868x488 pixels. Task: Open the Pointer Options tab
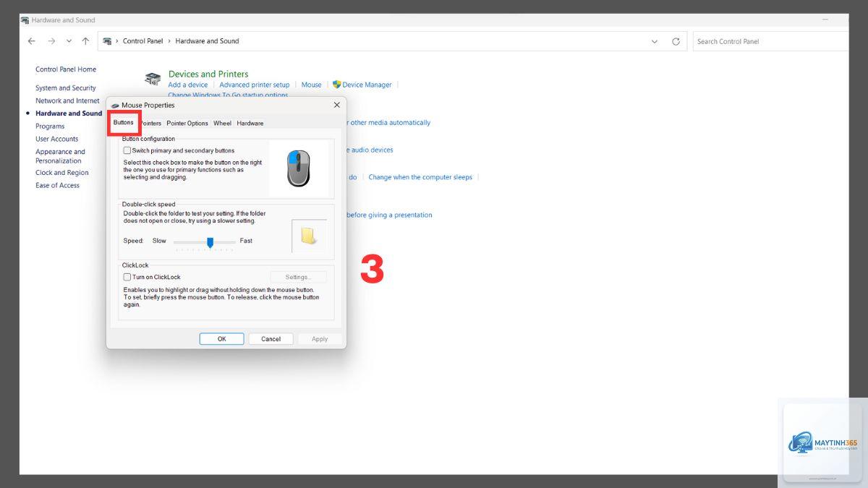(187, 123)
